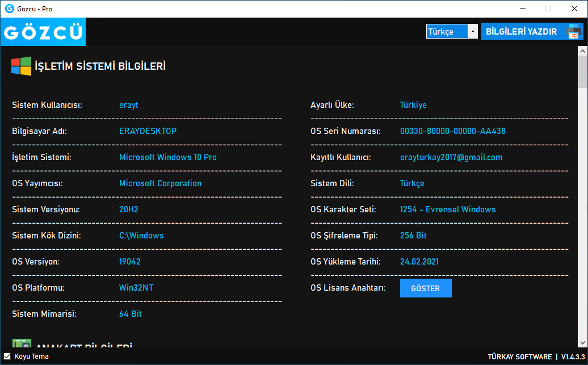The height and width of the screenshot is (365, 588).
Task: Open the Türkçe language dropdown
Action: click(x=452, y=32)
